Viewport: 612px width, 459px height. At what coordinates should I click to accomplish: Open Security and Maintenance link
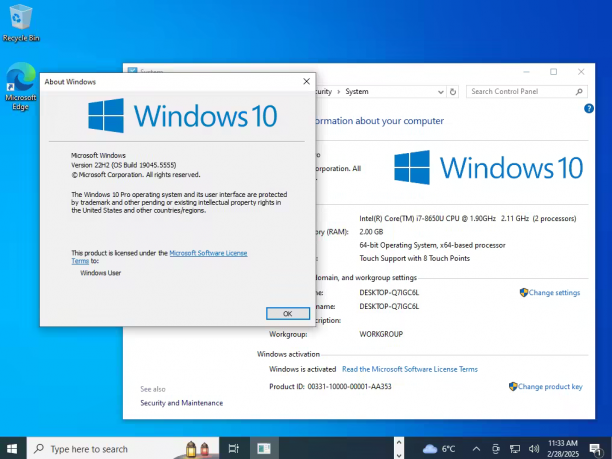181,403
